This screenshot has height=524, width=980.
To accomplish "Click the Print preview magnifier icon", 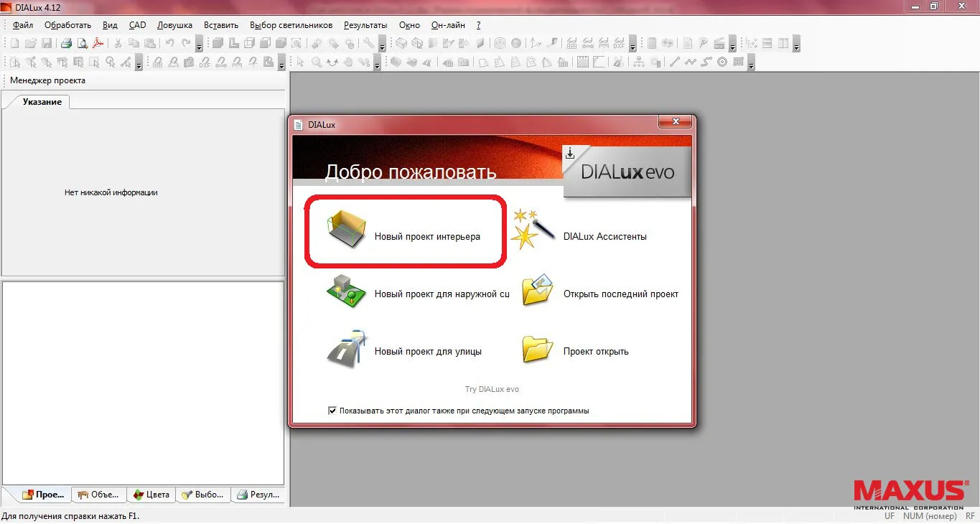I will [x=83, y=44].
